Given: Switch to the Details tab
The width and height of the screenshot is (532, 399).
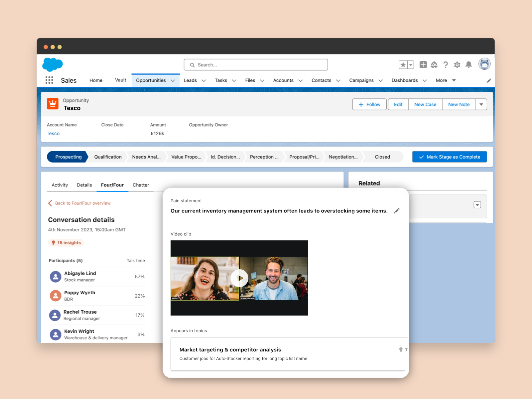Looking at the screenshot, I should pyautogui.click(x=84, y=185).
